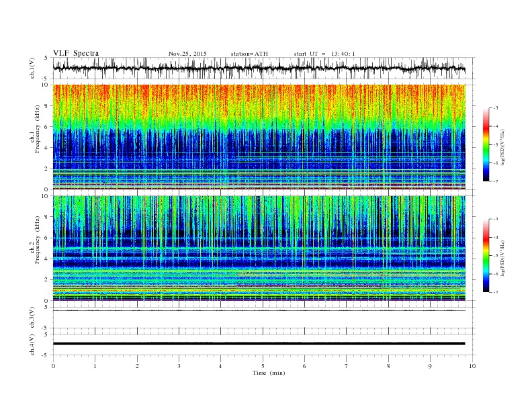Click the "-3" label on upper color bar
The image size is (532, 411).
[496, 108]
